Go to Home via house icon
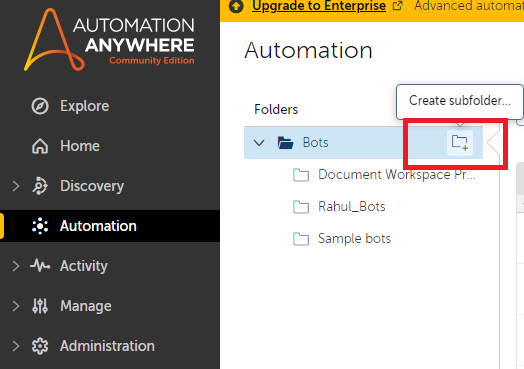 click(40, 146)
